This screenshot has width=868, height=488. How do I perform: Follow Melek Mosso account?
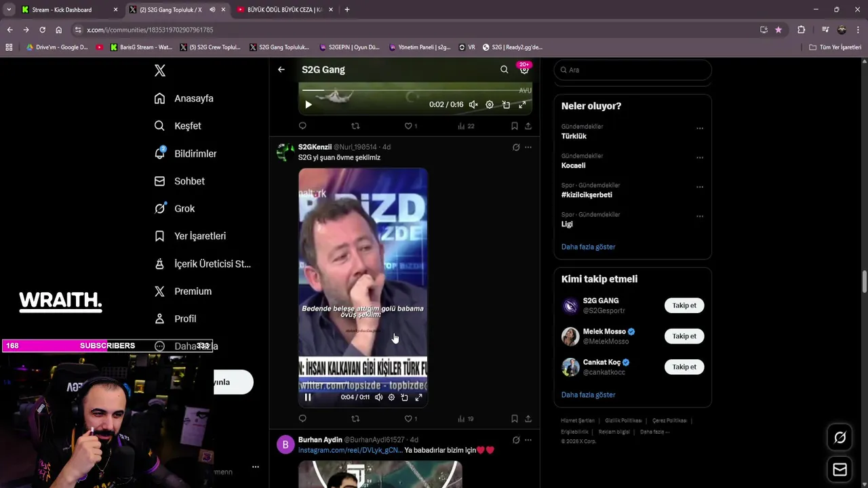pyautogui.click(x=684, y=336)
